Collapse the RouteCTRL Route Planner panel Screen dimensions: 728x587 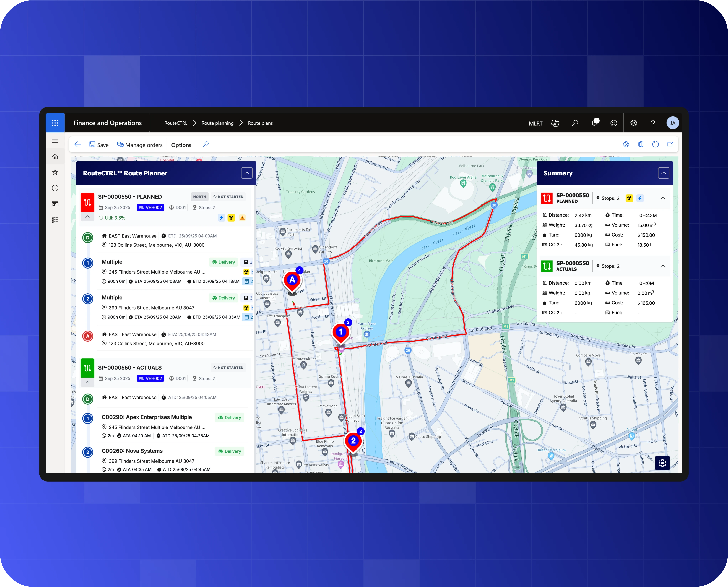pyautogui.click(x=247, y=173)
